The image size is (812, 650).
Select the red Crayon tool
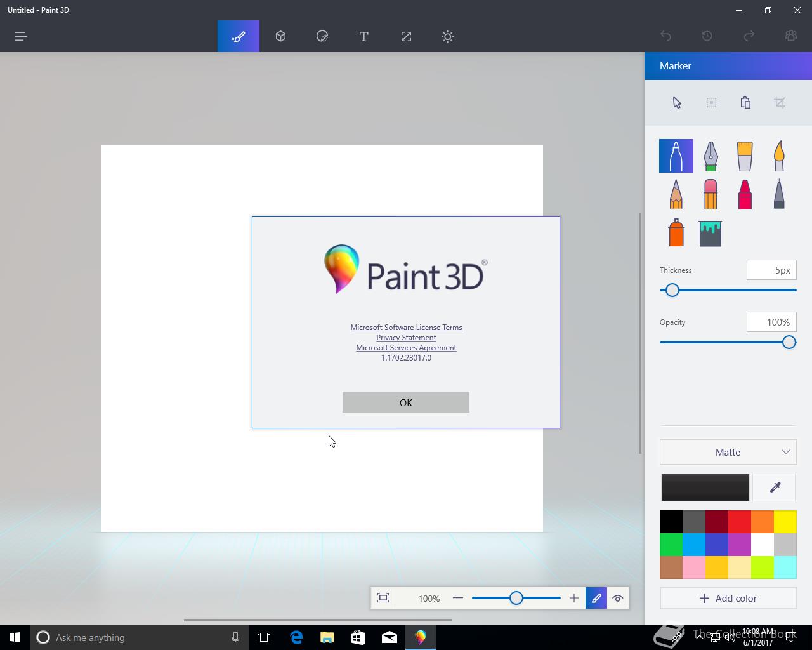tap(745, 194)
